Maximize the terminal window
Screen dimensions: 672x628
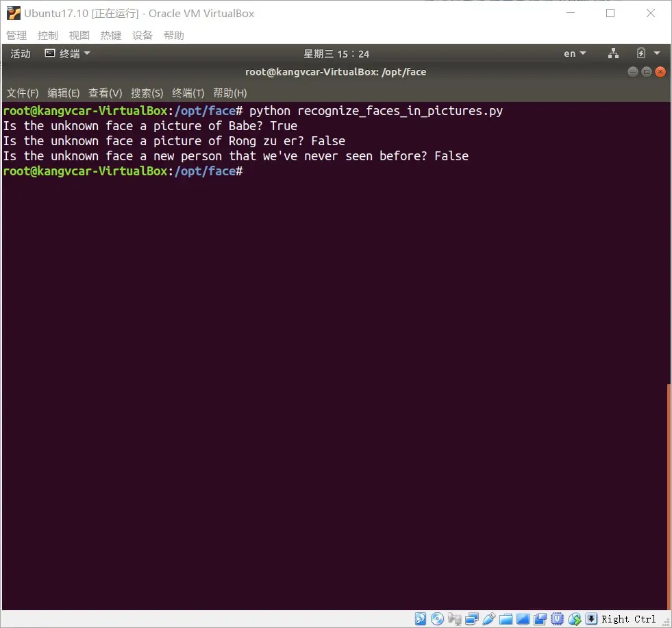[x=647, y=72]
